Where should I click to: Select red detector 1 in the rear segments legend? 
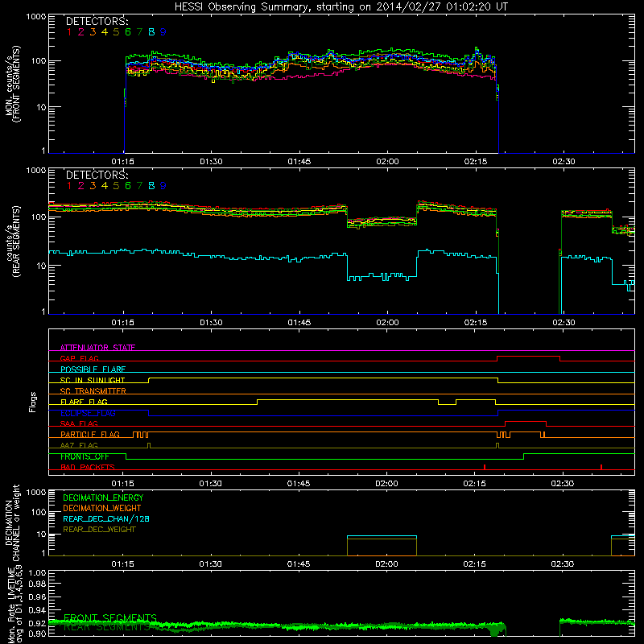[69, 186]
